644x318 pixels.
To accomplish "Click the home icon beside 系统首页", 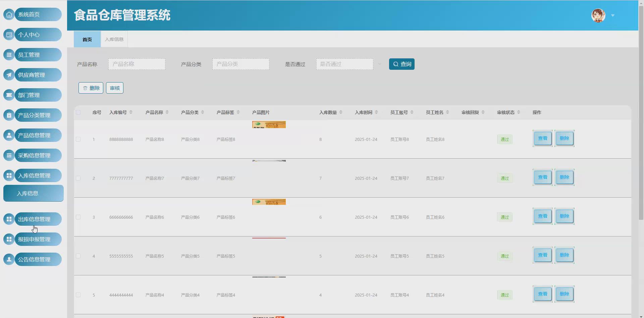I will click(x=9, y=14).
